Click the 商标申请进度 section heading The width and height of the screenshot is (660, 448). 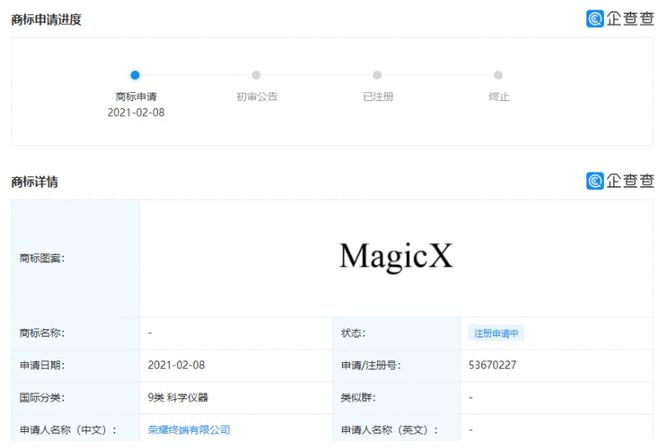46,20
